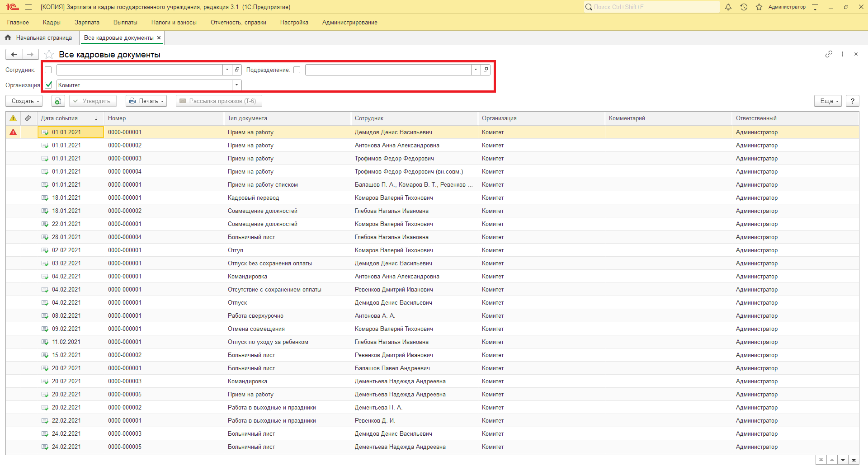Focus the global search field
The width and height of the screenshot is (868, 466).
tap(651, 7)
